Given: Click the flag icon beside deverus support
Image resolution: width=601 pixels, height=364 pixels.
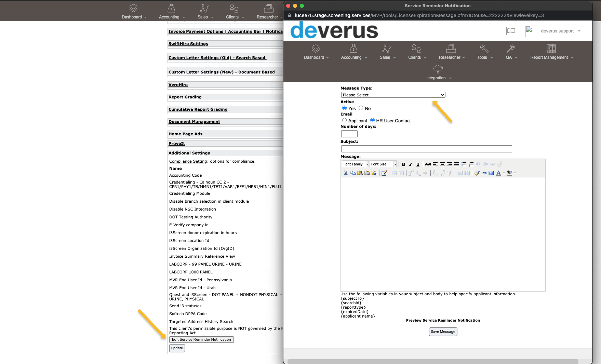Looking at the screenshot, I should pos(511,31).
